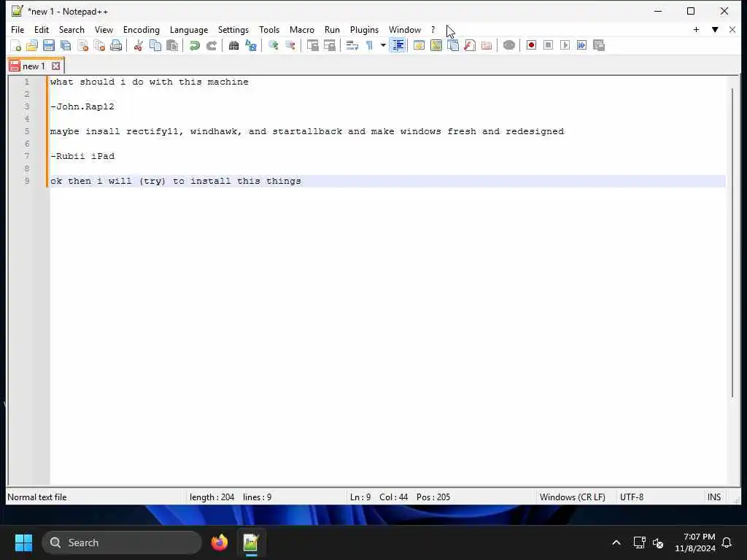
Task: Click the Close document toolbar icon
Action: [x=83, y=45]
